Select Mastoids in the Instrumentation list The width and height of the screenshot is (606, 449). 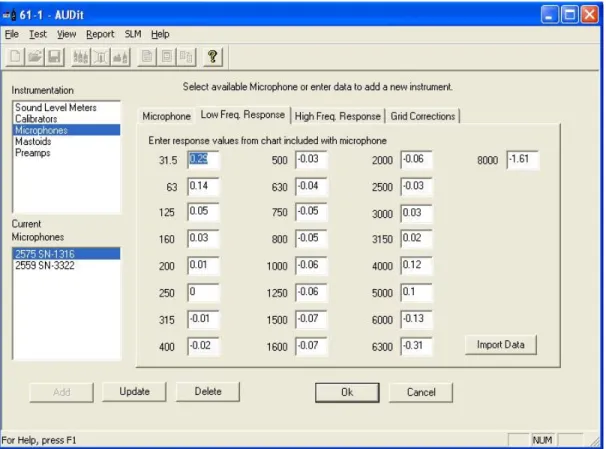click(x=66, y=141)
